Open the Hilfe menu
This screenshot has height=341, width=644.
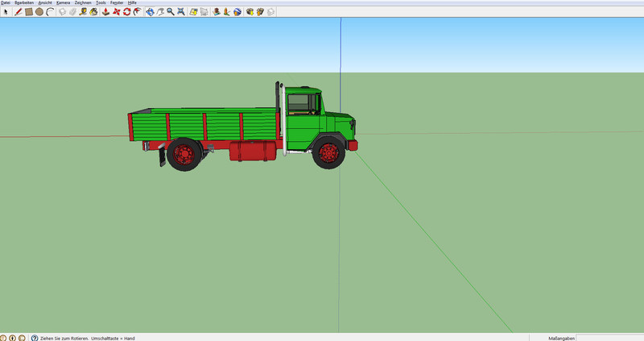pos(132,2)
